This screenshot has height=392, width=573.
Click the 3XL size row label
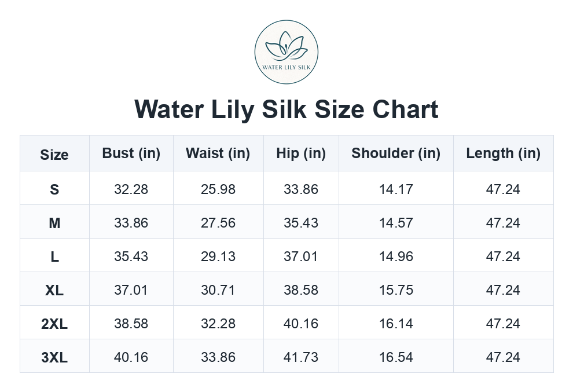point(54,358)
